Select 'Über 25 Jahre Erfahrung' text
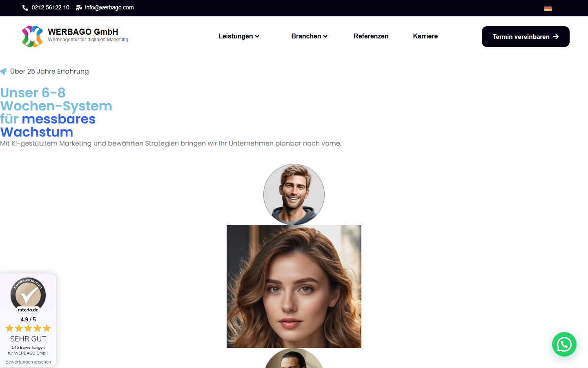This screenshot has width=588, height=368. click(x=49, y=71)
